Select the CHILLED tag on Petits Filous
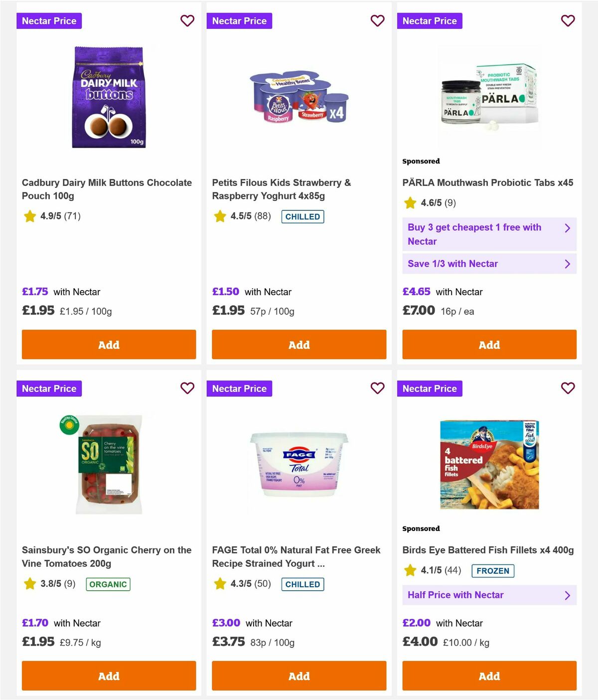Screen dimensions: 598x700 coord(302,217)
